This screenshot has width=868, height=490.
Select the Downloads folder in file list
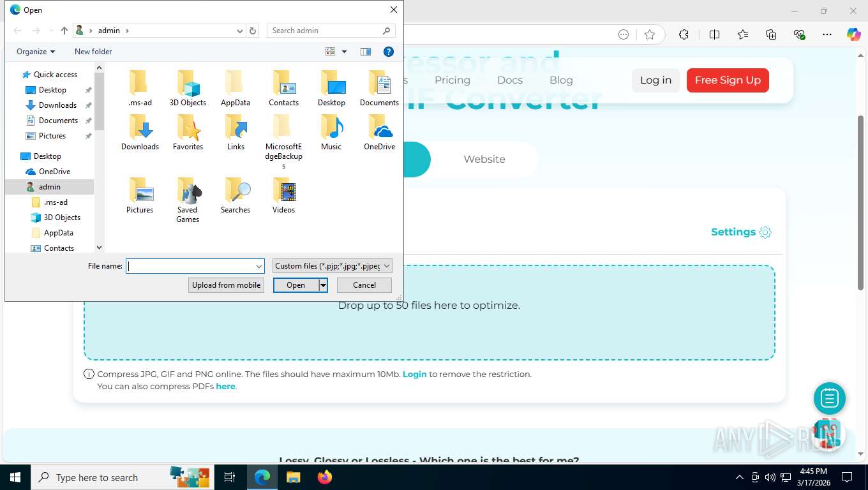140,132
